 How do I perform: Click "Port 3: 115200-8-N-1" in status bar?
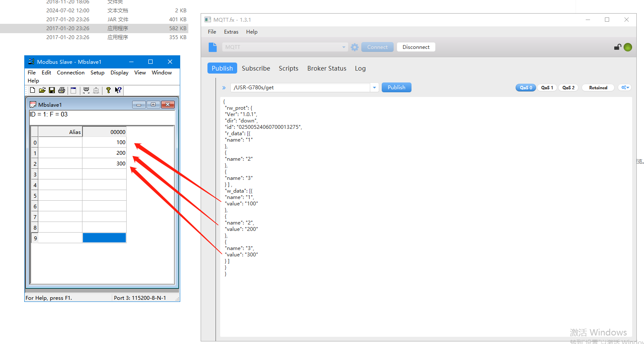140,298
